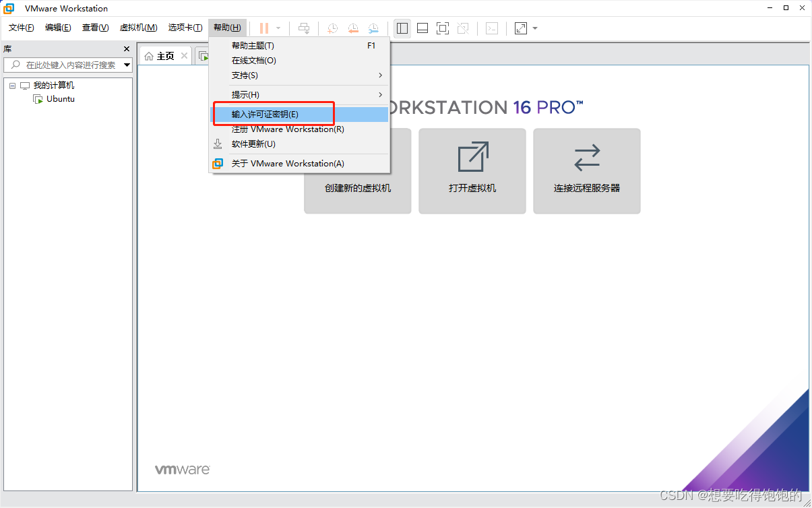Open the library search filter dropdown

(x=128, y=65)
